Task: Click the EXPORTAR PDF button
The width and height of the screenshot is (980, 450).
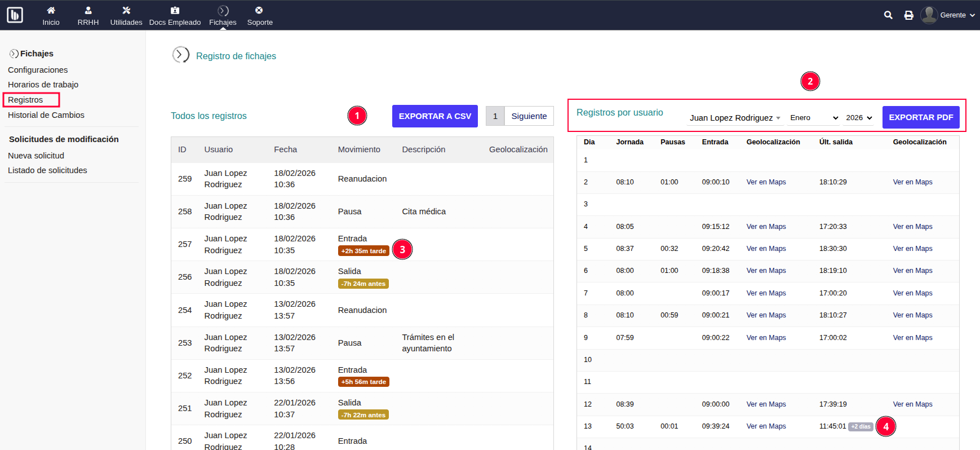Action: 920,117
